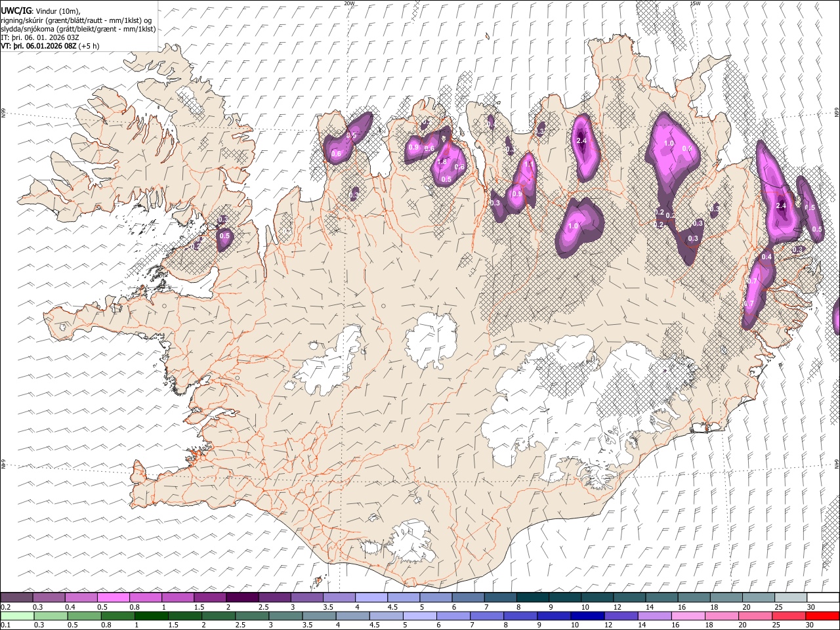Click the 'rigning/skúrir' legend description line
The width and height of the screenshot is (840, 630).
point(77,20)
